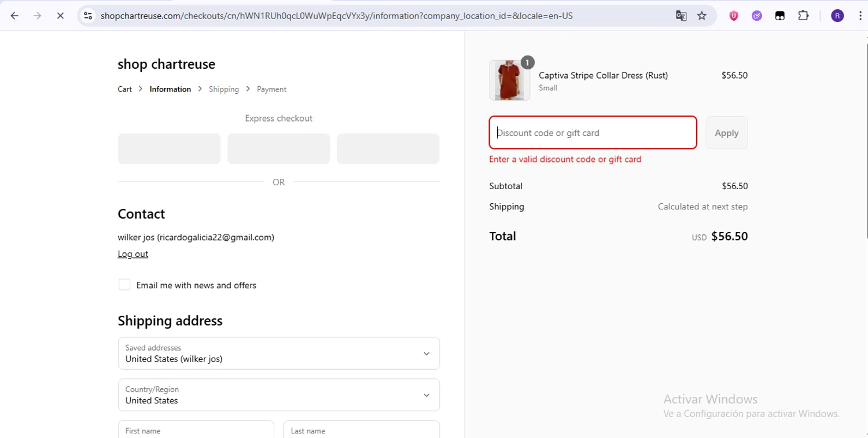Open the Country/Region dropdown
868x438 pixels.
[279, 395]
